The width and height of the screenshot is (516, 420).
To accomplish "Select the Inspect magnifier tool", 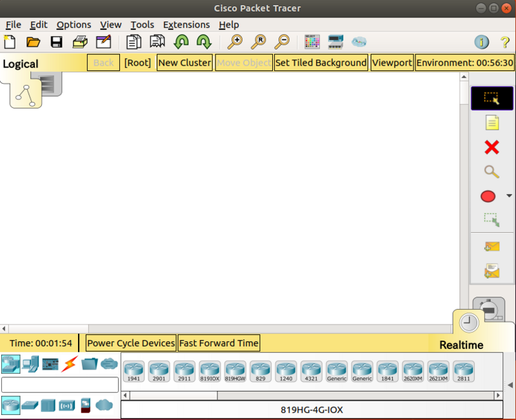I will (x=491, y=172).
